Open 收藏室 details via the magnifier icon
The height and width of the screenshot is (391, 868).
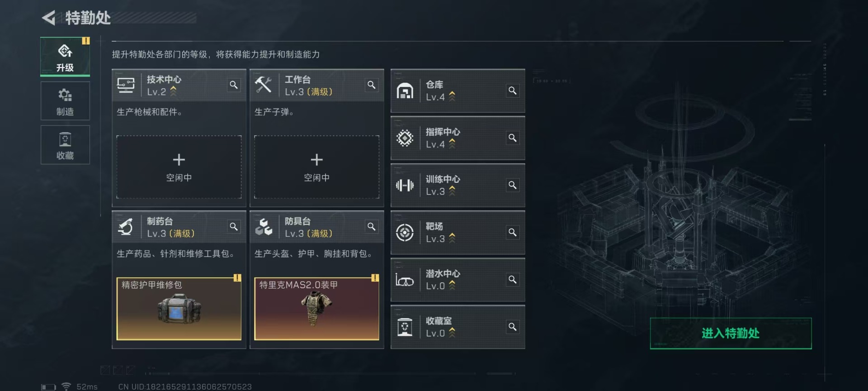coord(512,327)
